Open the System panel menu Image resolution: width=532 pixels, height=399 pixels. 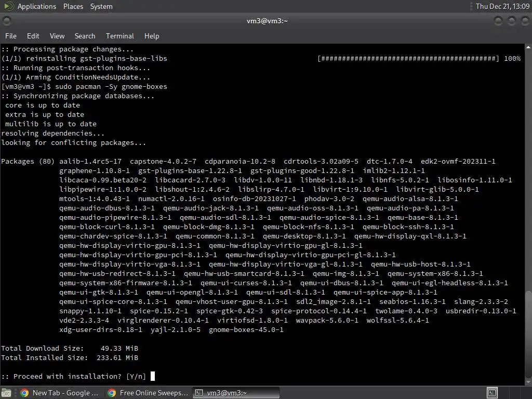click(x=101, y=6)
